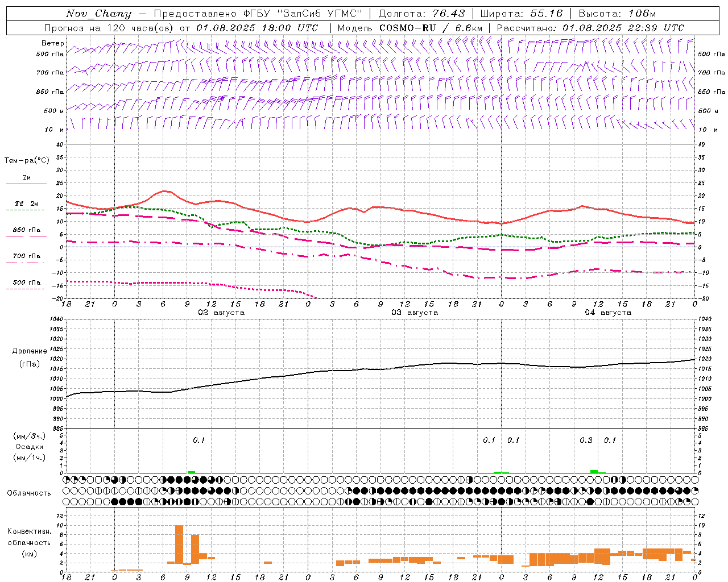This screenshot has height=582, width=728.
Task: Select the 02 августа date label
Action: point(221,313)
